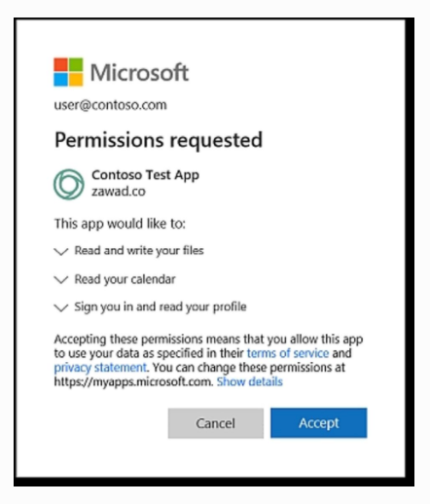The height and width of the screenshot is (504, 430).
Task: Expand Sign you in and read profile
Action: 61,307
